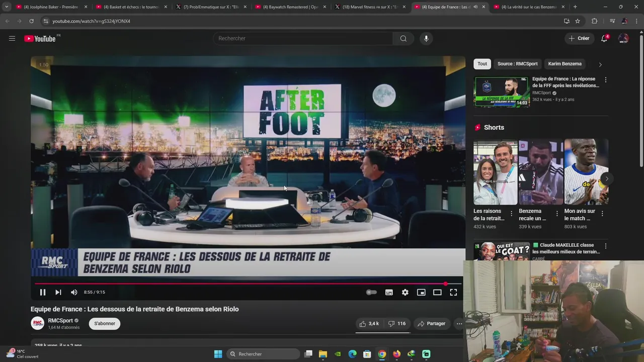Image resolution: width=644 pixels, height=362 pixels.
Task: Open the YouTube guide hamburger menu
Action: point(12,38)
